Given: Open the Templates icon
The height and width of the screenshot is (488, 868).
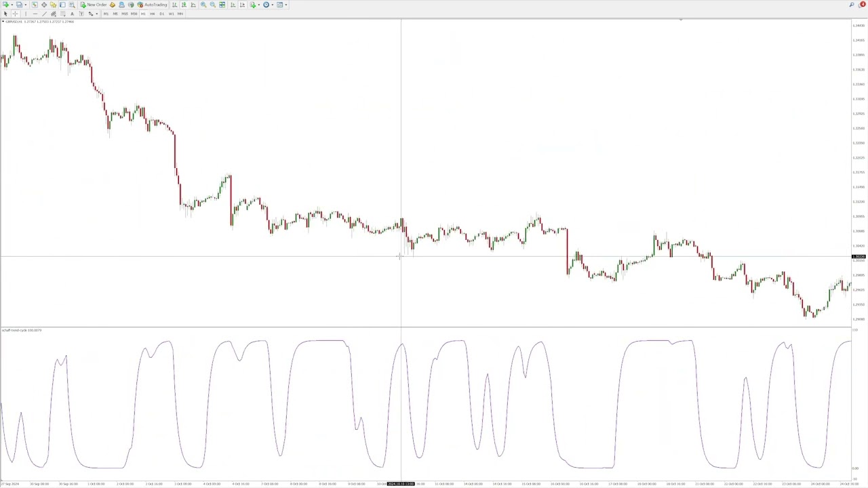Looking at the screenshot, I should click(x=279, y=5).
